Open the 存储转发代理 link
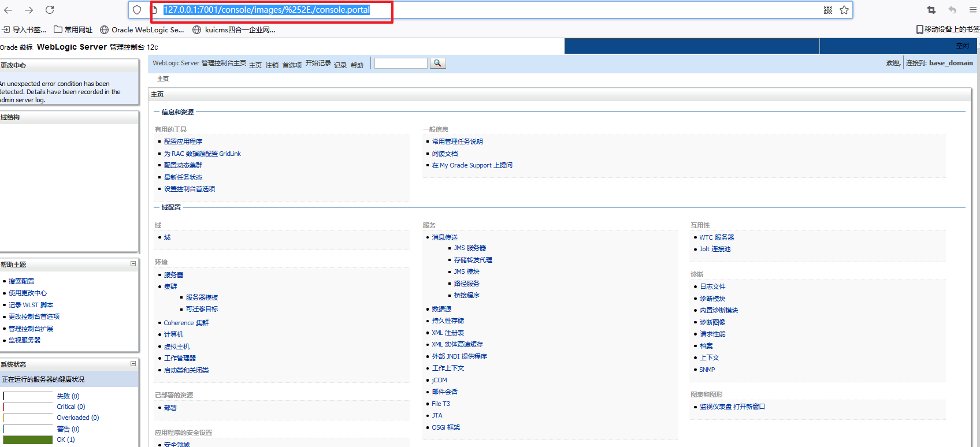980x447 pixels. [473, 260]
